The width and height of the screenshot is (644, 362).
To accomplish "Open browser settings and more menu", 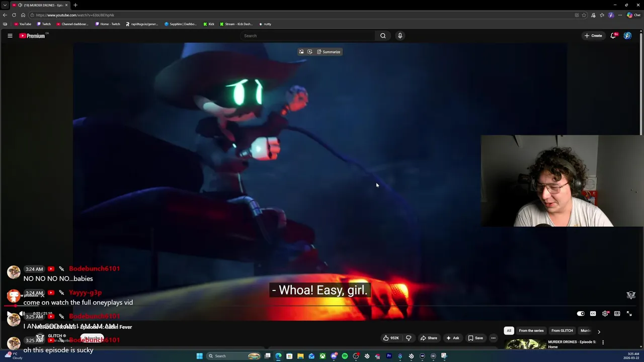I will pos(620,15).
